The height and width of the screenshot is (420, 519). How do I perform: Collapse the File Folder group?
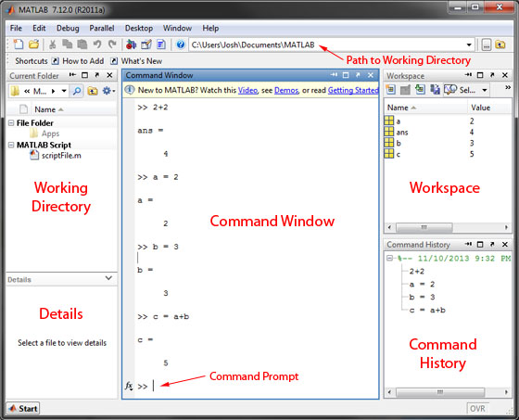[x=11, y=123]
